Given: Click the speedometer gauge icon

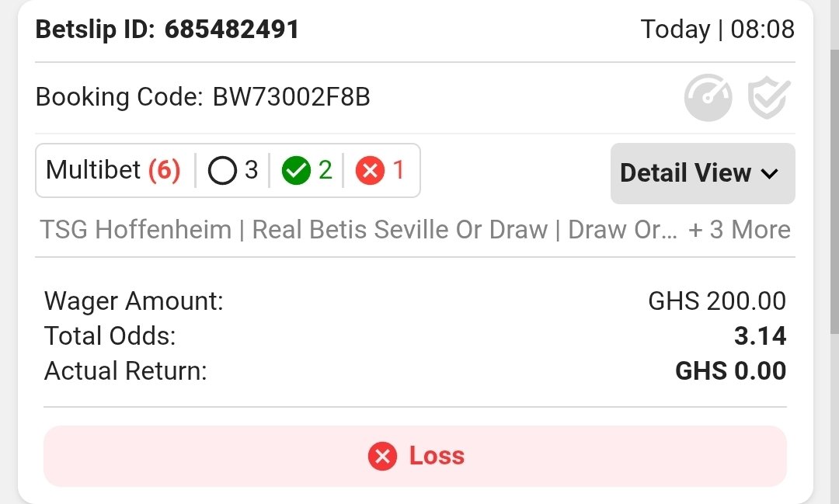Looking at the screenshot, I should [x=708, y=97].
